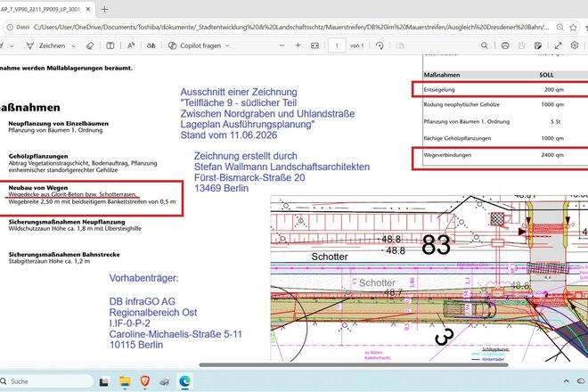Add page to favorites with star icon
588x392 pixels.
click(x=574, y=27)
